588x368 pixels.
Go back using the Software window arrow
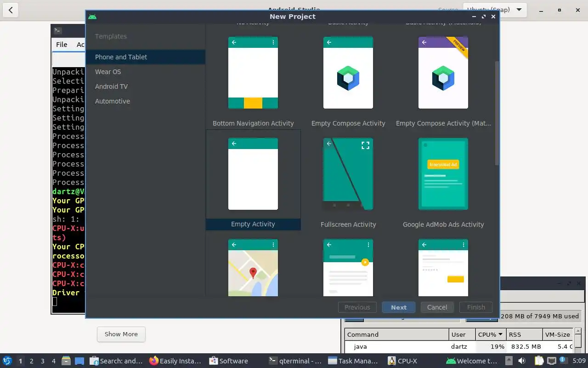[11, 10]
